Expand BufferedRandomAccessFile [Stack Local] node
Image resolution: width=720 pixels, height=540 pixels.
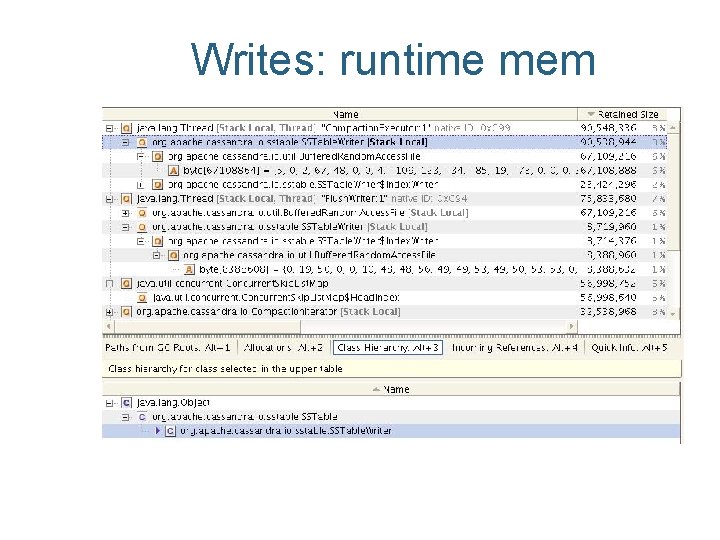(x=125, y=214)
